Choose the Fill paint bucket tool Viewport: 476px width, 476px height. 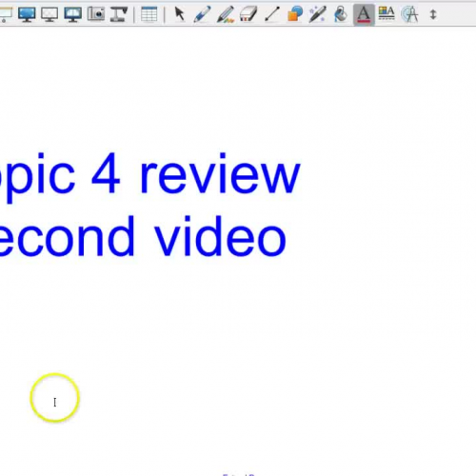pyautogui.click(x=341, y=14)
